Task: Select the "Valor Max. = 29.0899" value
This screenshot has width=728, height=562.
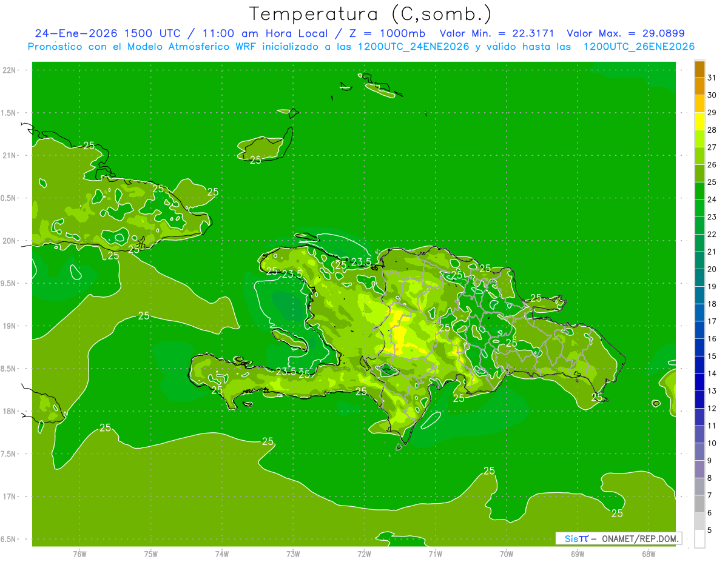Action: (x=625, y=33)
